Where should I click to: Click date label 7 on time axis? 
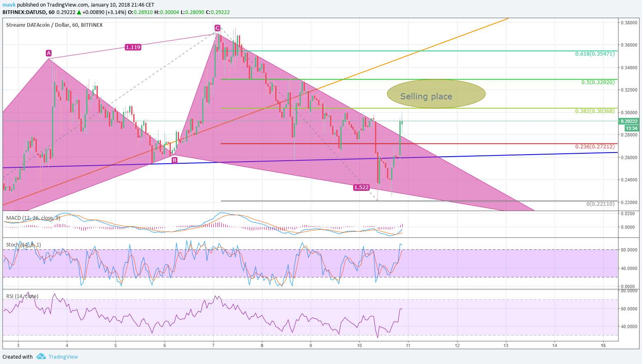pyautogui.click(x=213, y=345)
